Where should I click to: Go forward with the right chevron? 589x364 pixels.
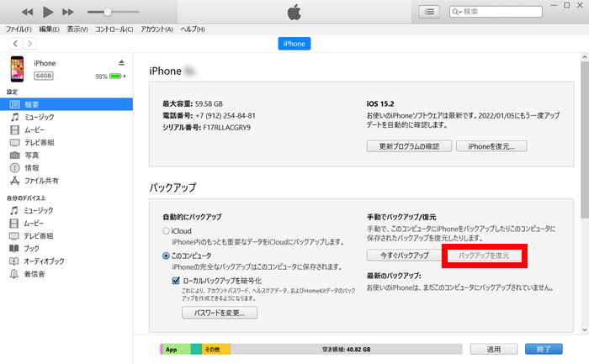(29, 44)
